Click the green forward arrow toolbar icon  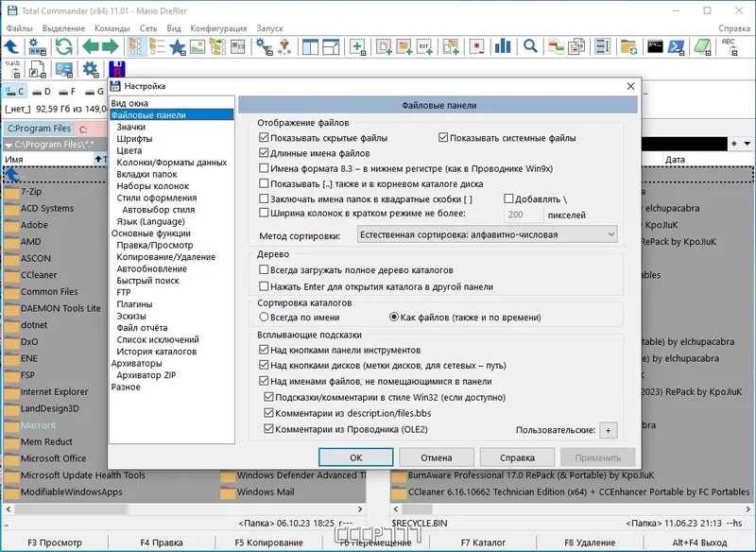(111, 46)
